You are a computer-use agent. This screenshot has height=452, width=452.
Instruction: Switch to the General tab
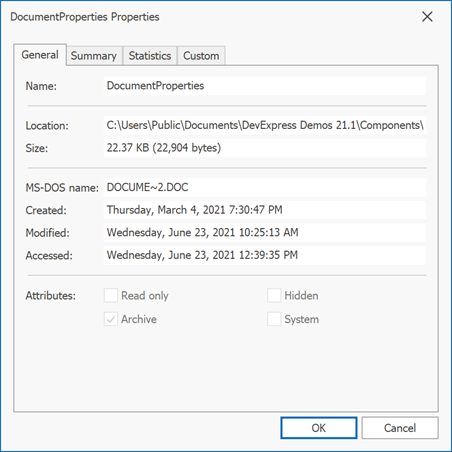(x=40, y=55)
